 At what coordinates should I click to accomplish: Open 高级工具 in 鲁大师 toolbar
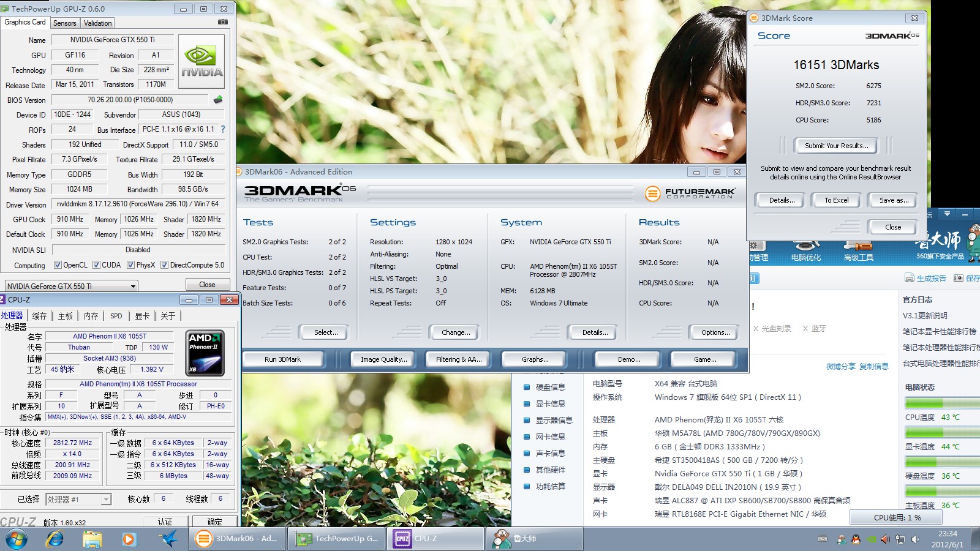tap(858, 252)
